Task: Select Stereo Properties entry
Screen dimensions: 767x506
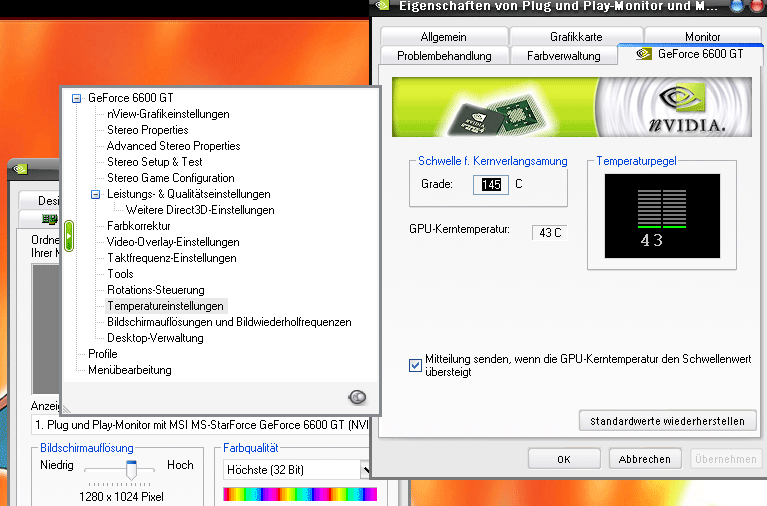Action: click(148, 130)
